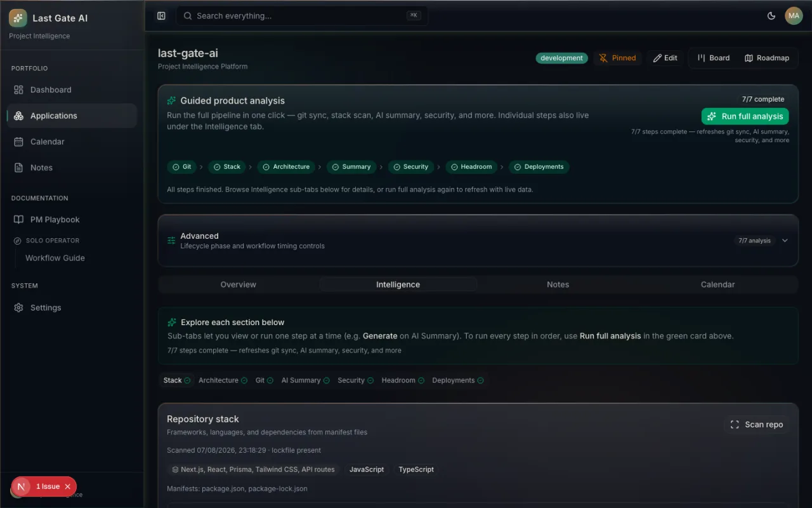This screenshot has width=812, height=508.
Task: Click the Last Gate AI logo icon
Action: coord(18,18)
